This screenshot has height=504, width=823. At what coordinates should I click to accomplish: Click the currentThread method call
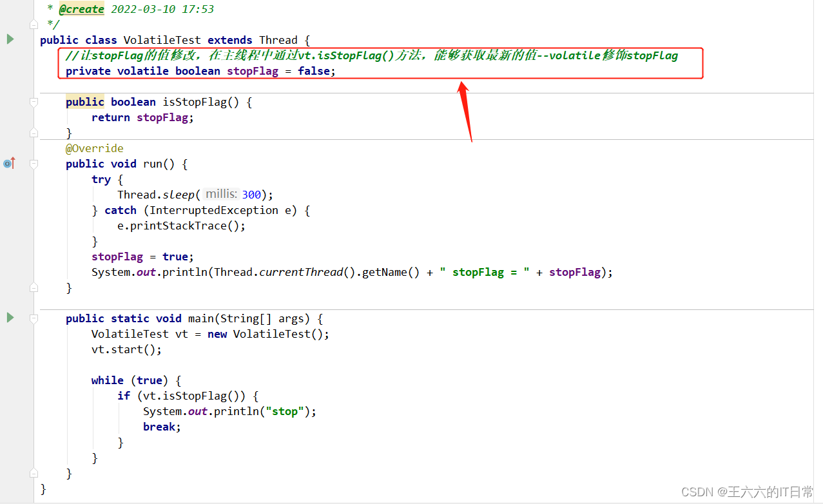(x=301, y=272)
